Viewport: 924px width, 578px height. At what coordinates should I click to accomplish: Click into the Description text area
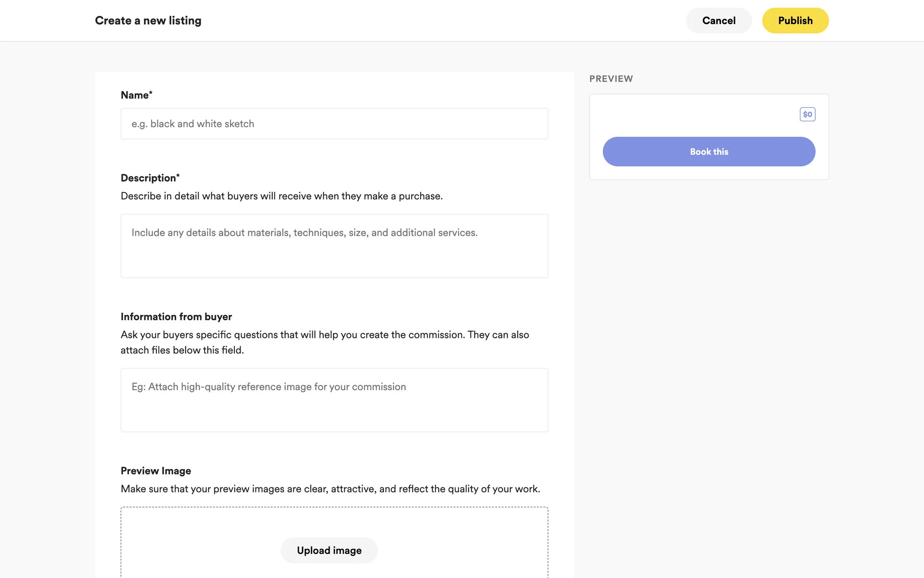coord(334,246)
